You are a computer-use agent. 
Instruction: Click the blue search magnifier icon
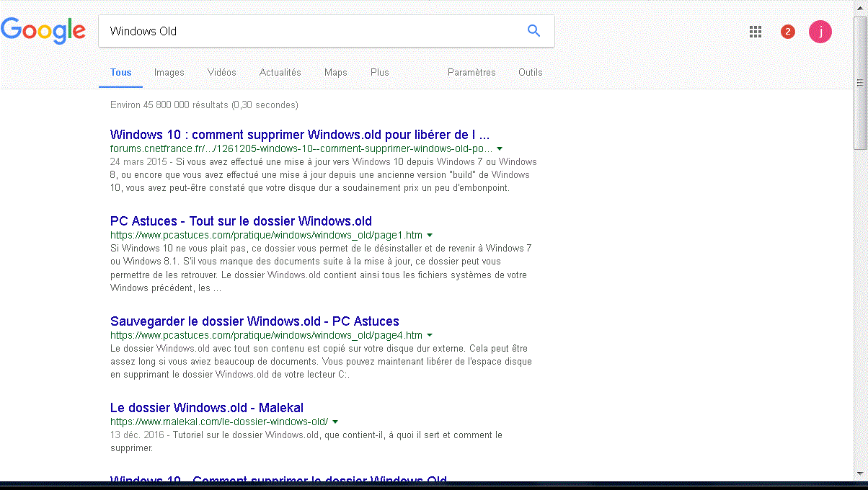533,30
